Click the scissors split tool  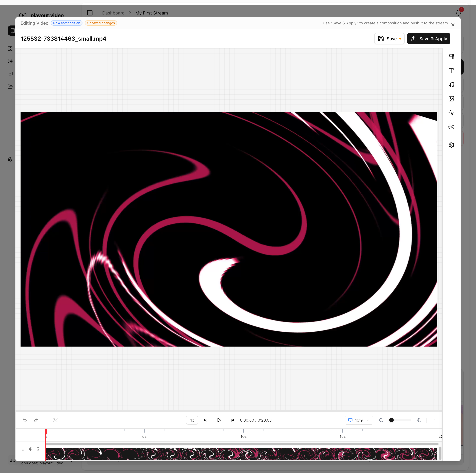(x=55, y=420)
